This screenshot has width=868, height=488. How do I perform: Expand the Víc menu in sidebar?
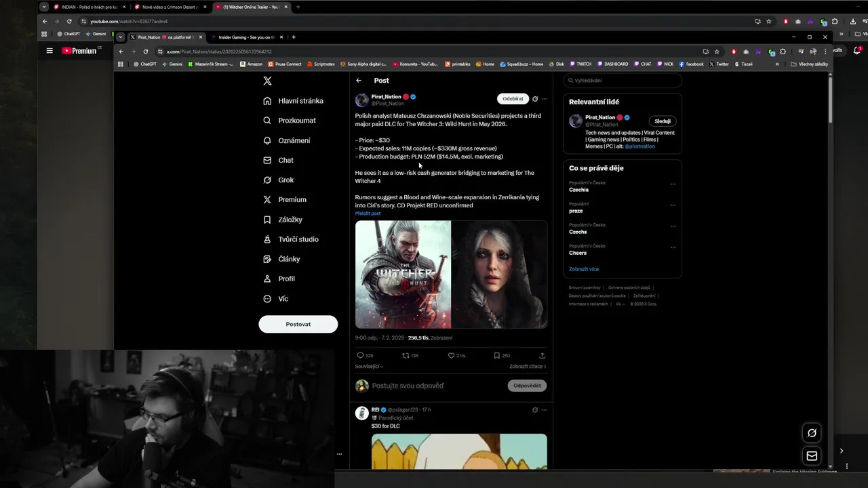tap(275, 299)
